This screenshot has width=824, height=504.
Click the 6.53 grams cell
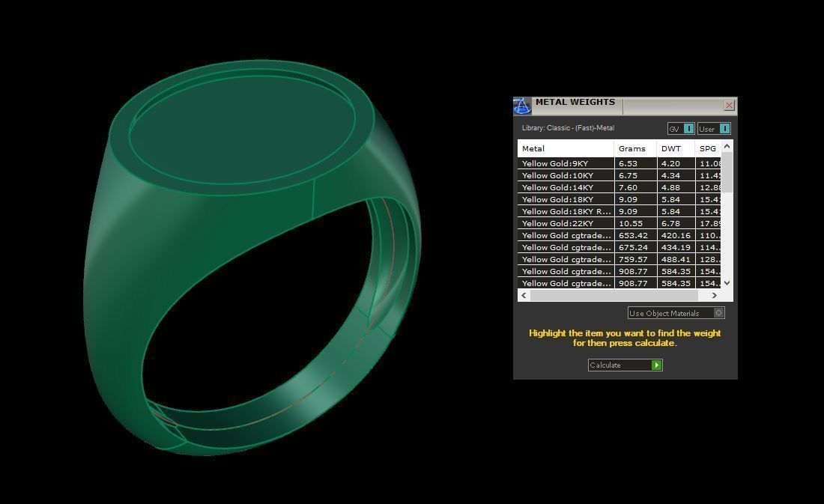635,163
